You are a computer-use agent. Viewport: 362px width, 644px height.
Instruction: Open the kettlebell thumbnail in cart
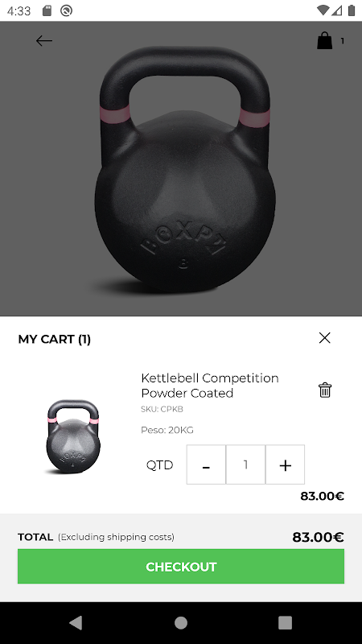[72, 437]
